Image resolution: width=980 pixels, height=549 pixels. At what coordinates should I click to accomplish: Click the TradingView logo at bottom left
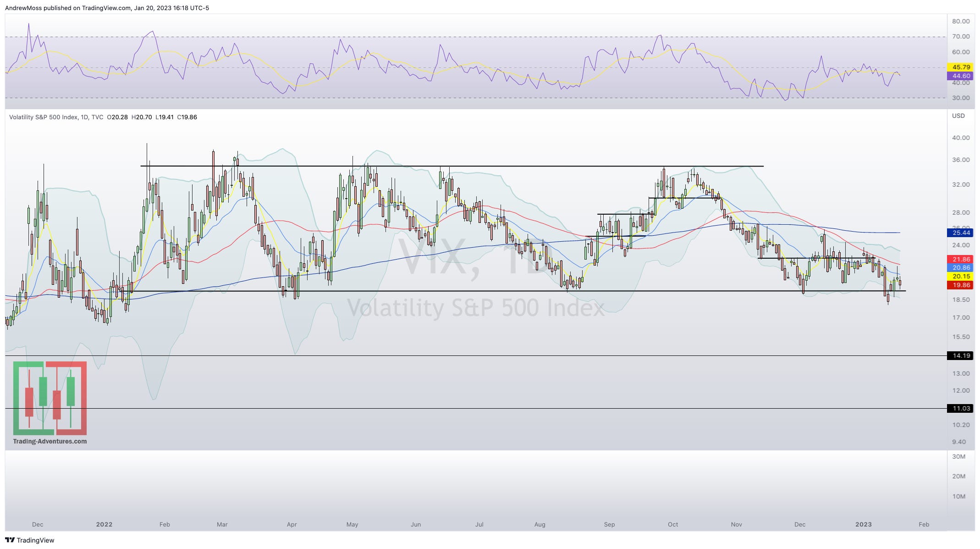click(30, 540)
